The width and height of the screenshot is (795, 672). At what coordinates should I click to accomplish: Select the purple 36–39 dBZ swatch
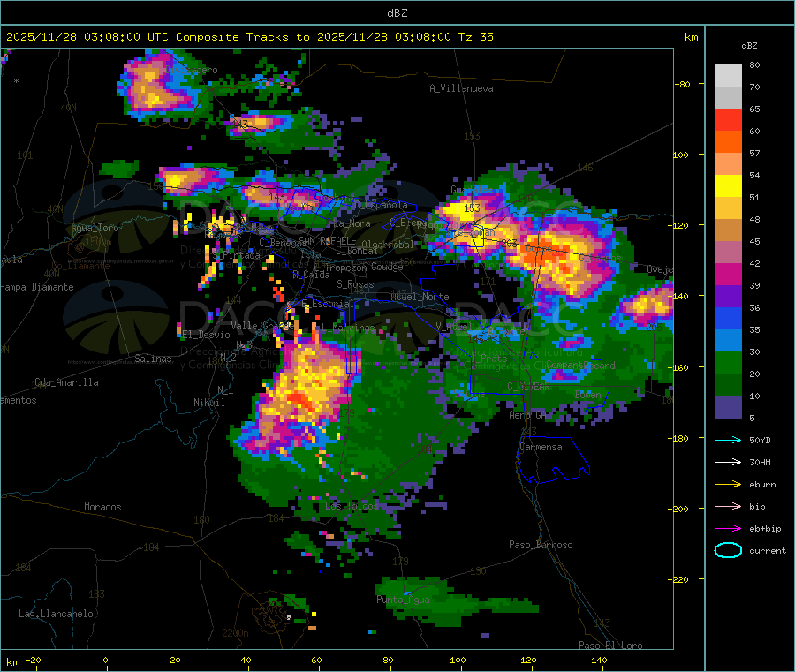[x=728, y=297]
